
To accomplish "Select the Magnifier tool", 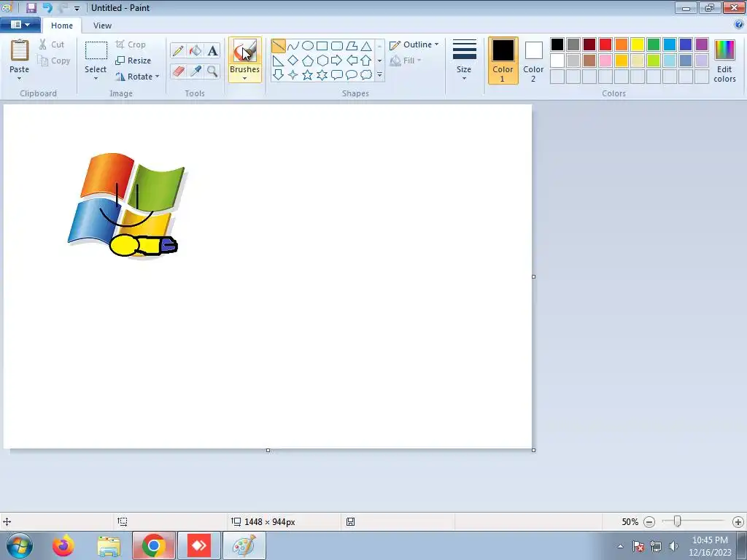I will point(212,71).
